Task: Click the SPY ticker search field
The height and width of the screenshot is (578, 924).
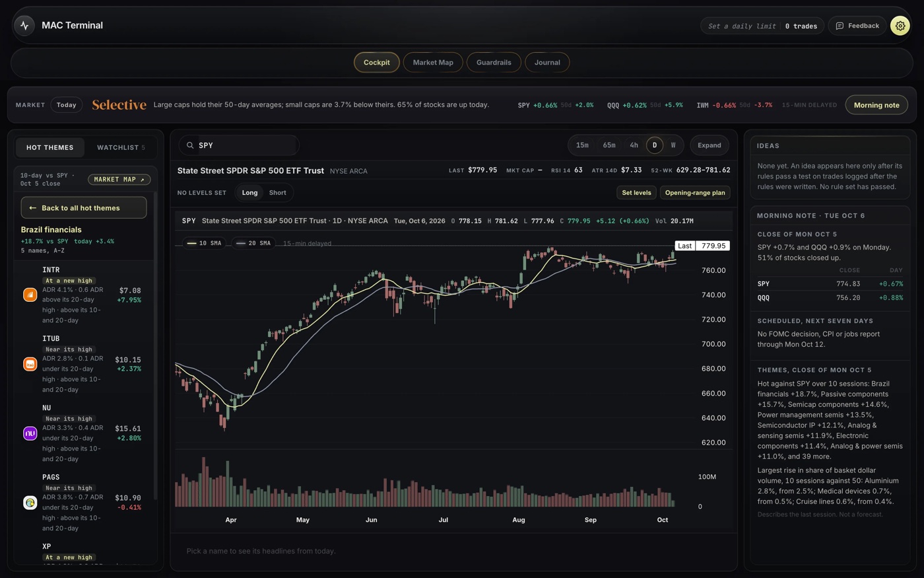Action: click(x=239, y=145)
